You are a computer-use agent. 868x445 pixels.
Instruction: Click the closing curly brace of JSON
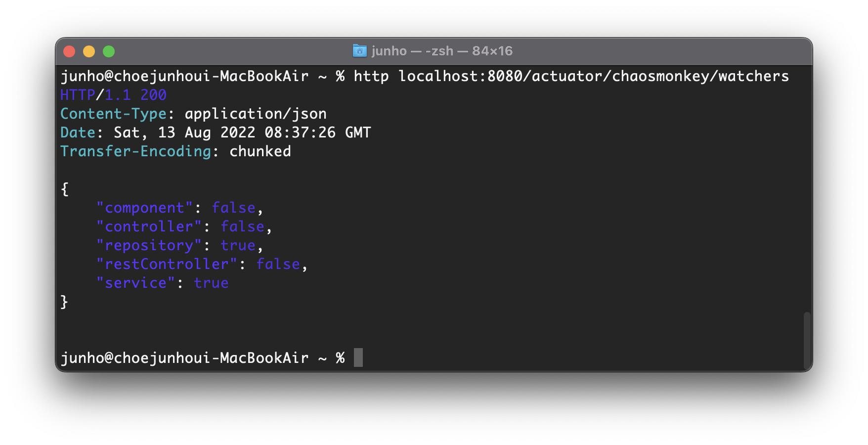pyautogui.click(x=64, y=302)
